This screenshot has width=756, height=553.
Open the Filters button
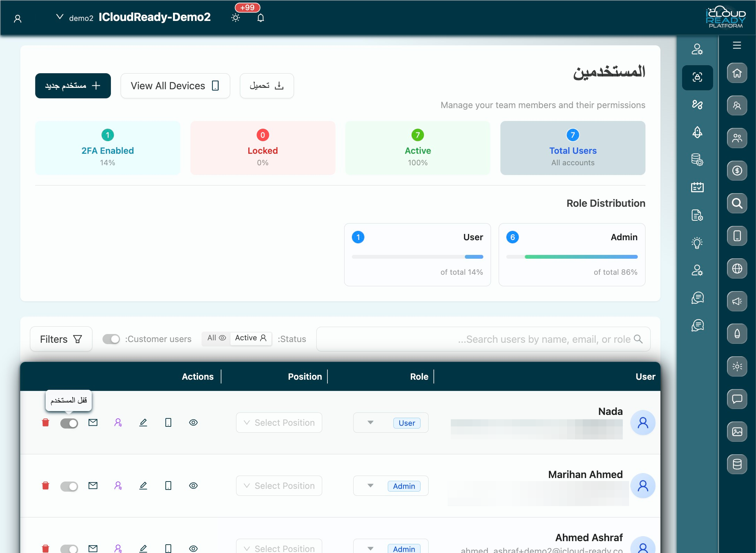click(x=61, y=339)
